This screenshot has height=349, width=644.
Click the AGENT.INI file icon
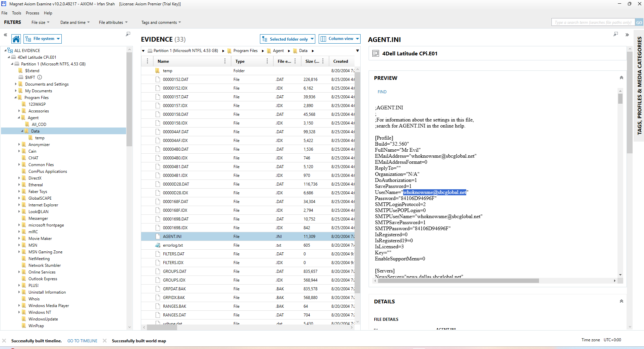[158, 237]
